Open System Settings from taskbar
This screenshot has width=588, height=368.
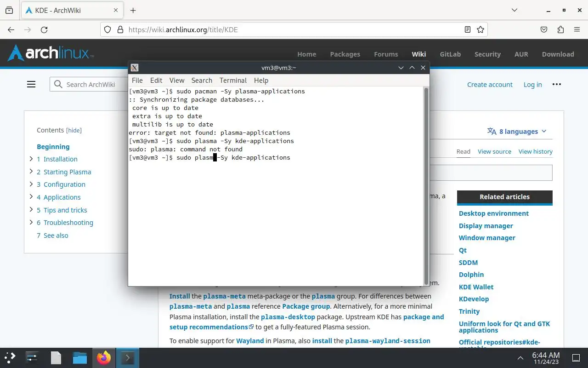[x=32, y=357]
